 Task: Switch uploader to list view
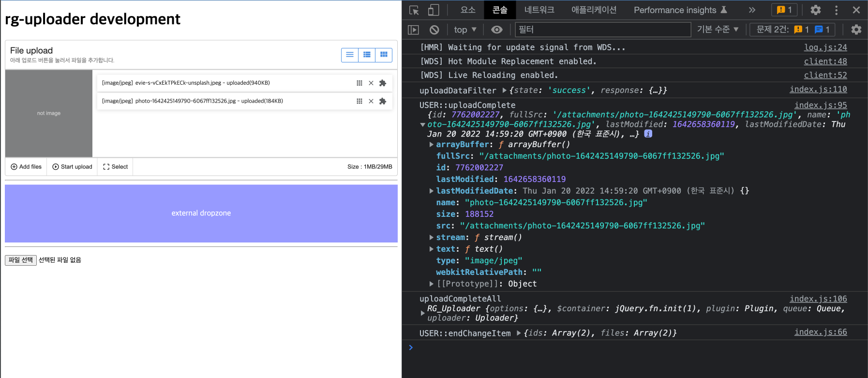point(350,55)
